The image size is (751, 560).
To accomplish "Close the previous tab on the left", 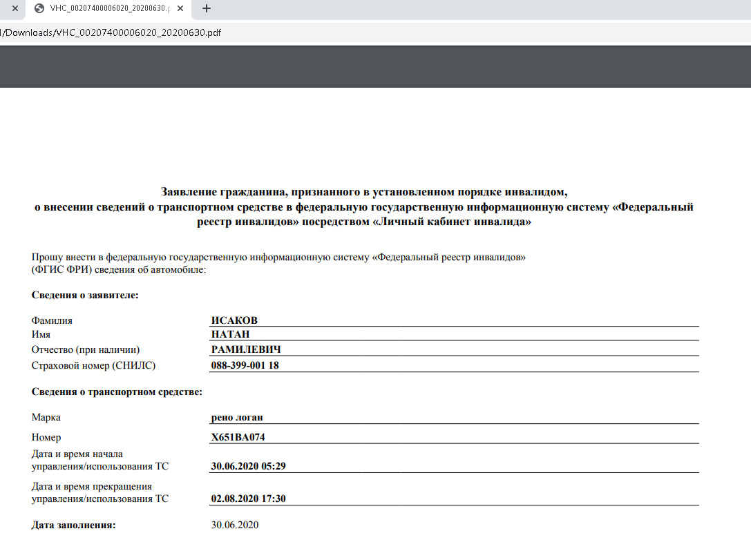I will [15, 8].
